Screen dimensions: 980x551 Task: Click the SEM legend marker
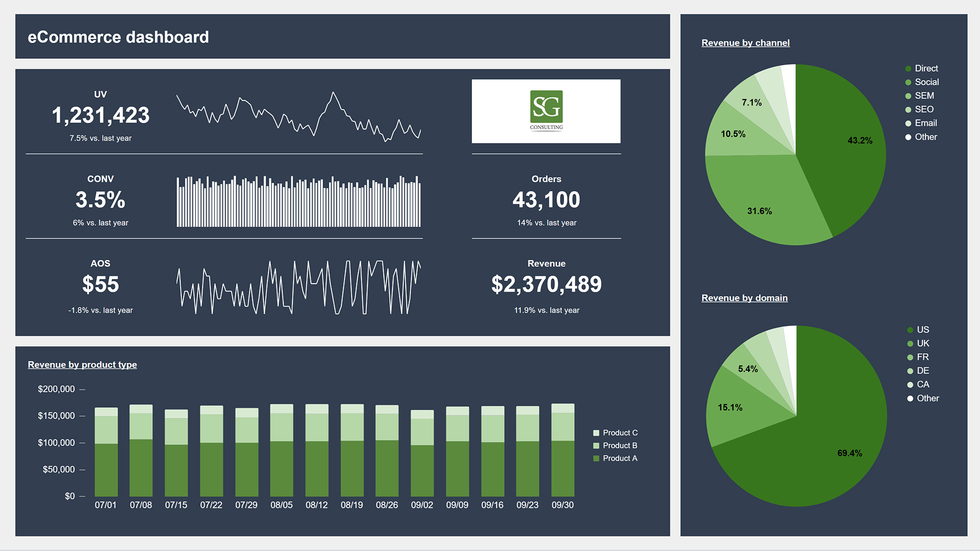tap(908, 96)
